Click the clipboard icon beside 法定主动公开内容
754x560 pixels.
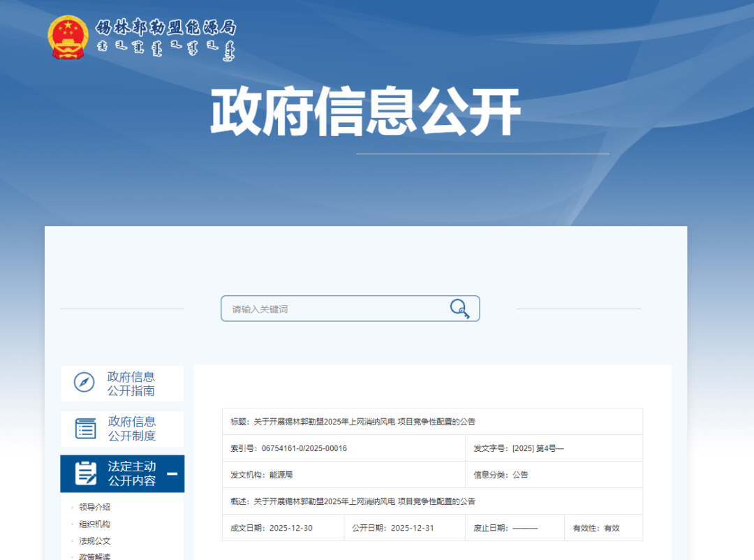pyautogui.click(x=86, y=473)
